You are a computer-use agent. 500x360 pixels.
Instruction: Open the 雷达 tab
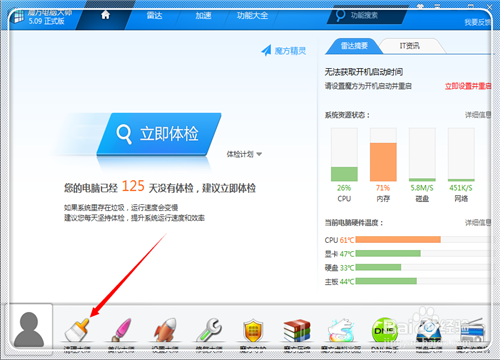154,15
